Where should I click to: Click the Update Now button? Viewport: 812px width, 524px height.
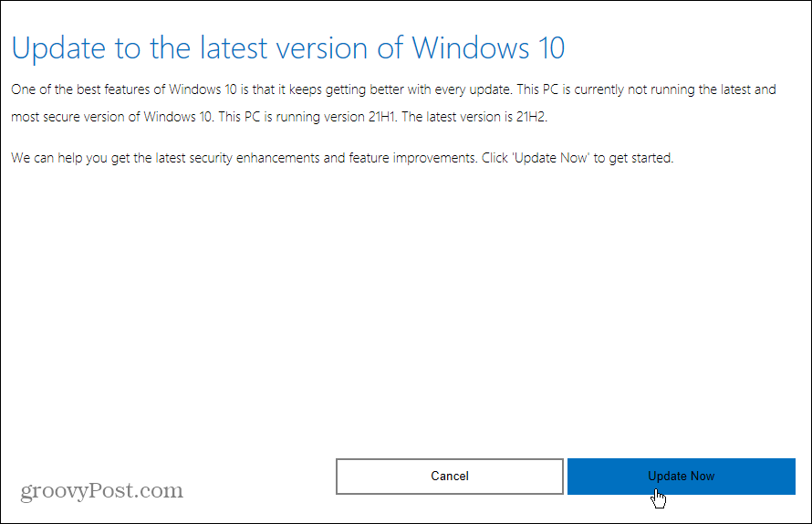click(681, 476)
